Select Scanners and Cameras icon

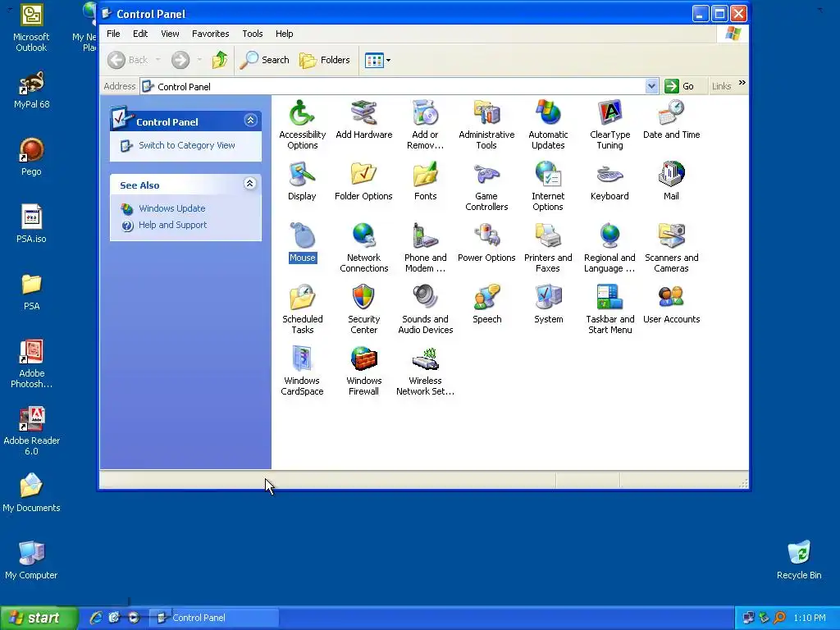click(671, 248)
